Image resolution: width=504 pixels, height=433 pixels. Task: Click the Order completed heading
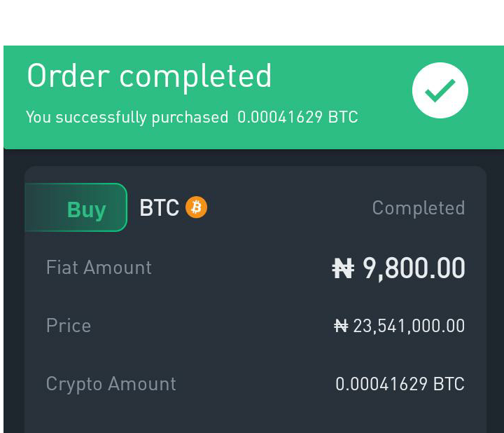150,76
